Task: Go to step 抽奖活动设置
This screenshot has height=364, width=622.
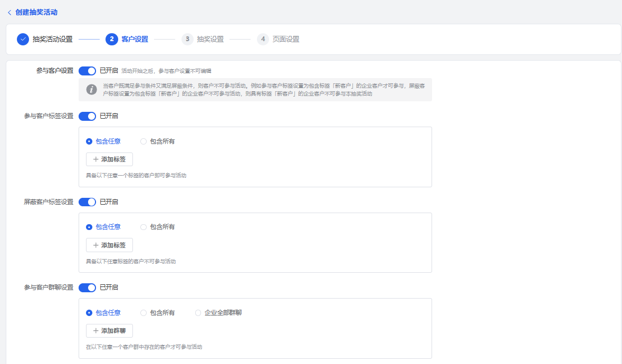Action: [x=52, y=39]
